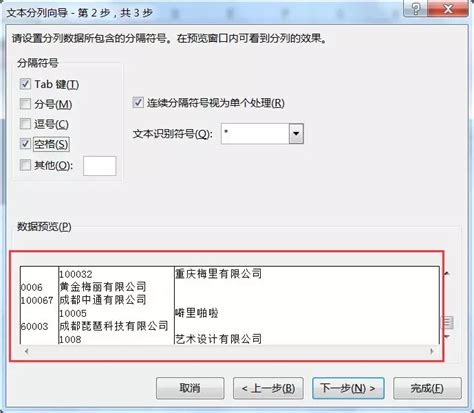
Task: Click the vertical scrollbar thumb in preview
Action: pyautogui.click(x=447, y=322)
